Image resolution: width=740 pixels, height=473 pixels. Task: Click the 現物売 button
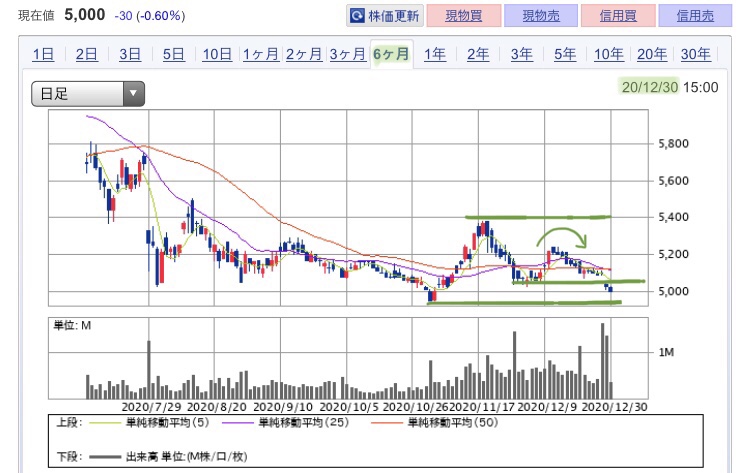point(541,16)
